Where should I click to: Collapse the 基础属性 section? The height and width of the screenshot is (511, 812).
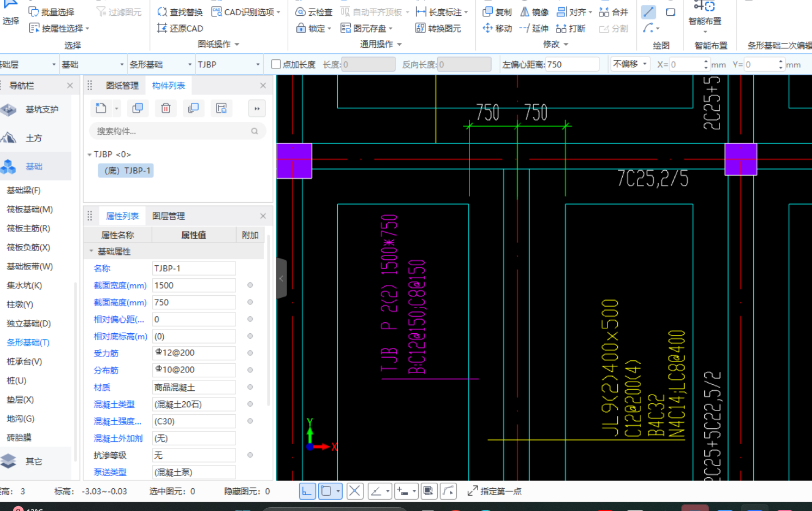click(x=91, y=251)
